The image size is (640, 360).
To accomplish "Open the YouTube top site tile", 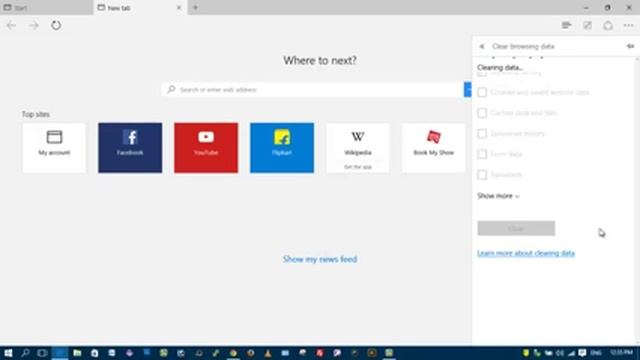I will (206, 148).
